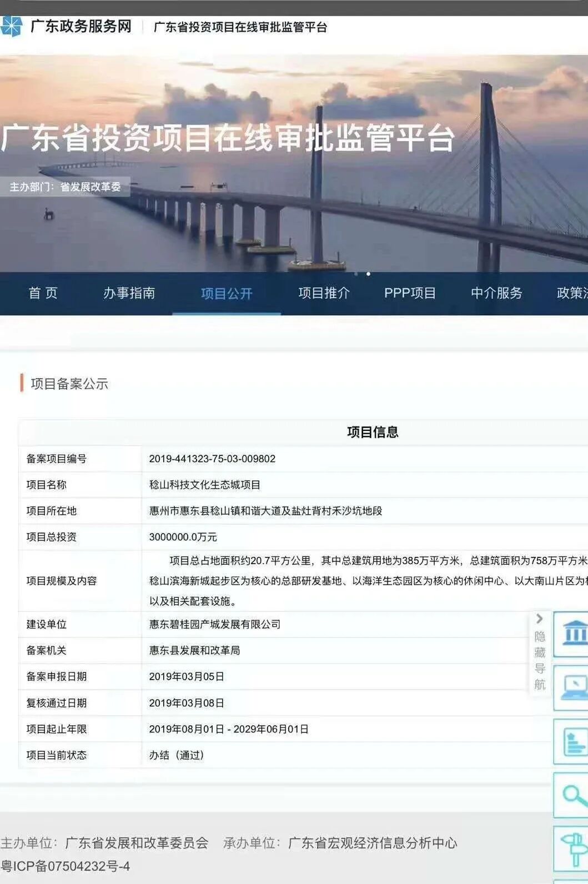Collapse side navigation with the chevron arrow
The height and width of the screenshot is (884, 588).
coord(539,619)
